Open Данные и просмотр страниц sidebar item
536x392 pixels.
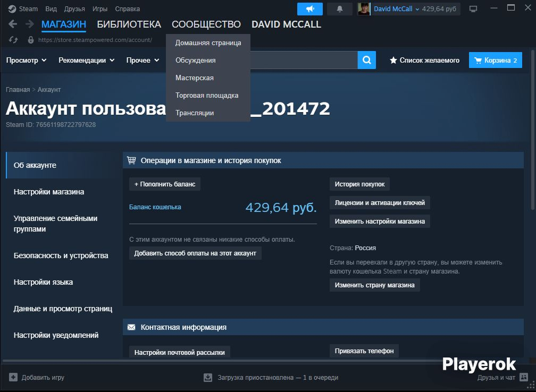(64, 309)
